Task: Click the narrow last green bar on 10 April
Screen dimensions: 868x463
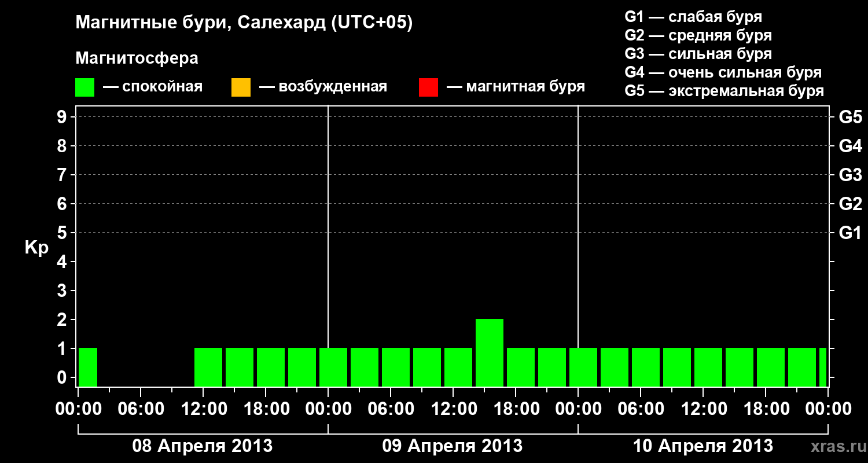Action: 823,367
